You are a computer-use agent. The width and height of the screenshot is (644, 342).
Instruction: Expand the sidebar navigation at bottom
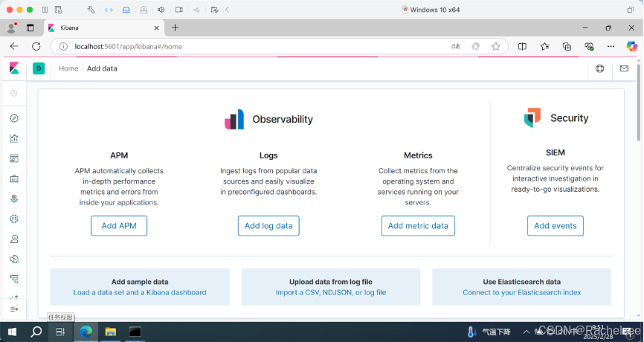14,309
